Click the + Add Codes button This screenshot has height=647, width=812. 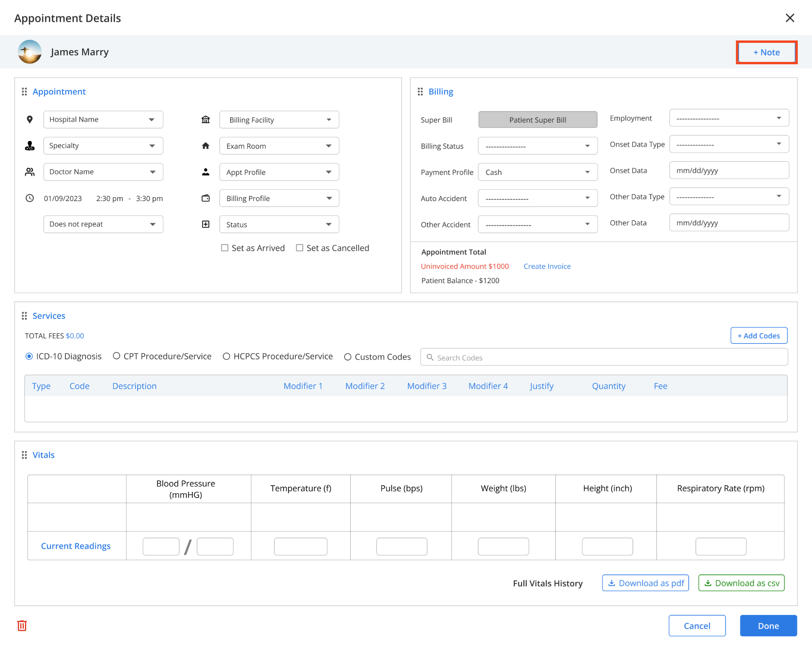pos(759,336)
